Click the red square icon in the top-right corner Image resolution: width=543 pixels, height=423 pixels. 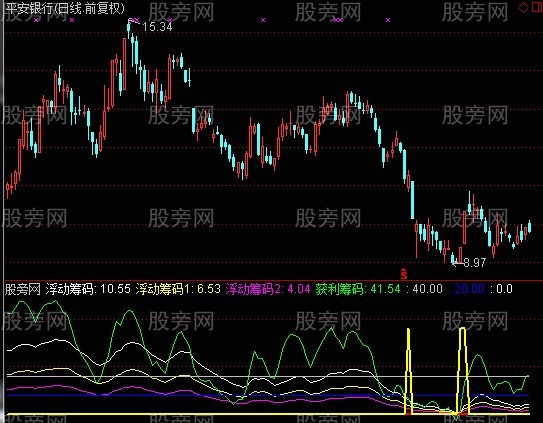click(x=537, y=7)
